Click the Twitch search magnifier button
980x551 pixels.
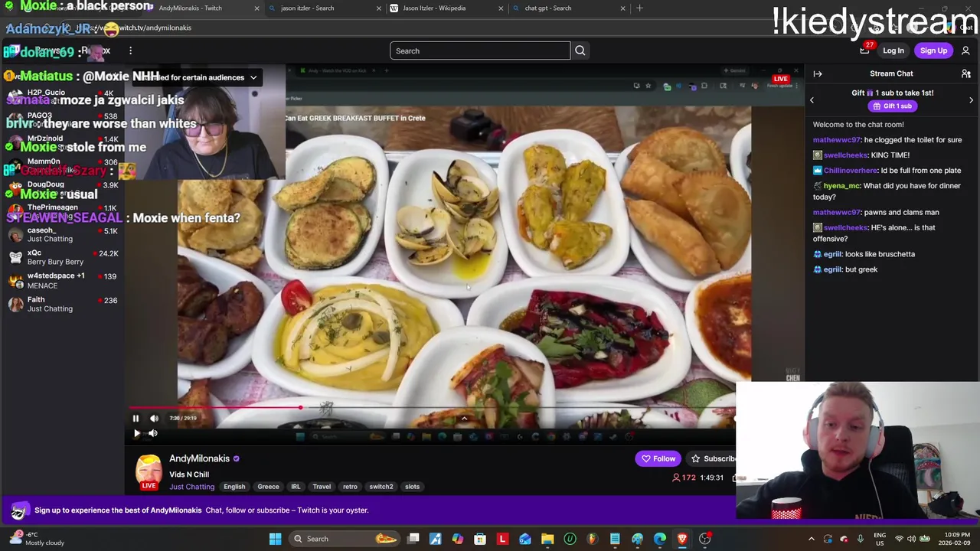pos(580,51)
